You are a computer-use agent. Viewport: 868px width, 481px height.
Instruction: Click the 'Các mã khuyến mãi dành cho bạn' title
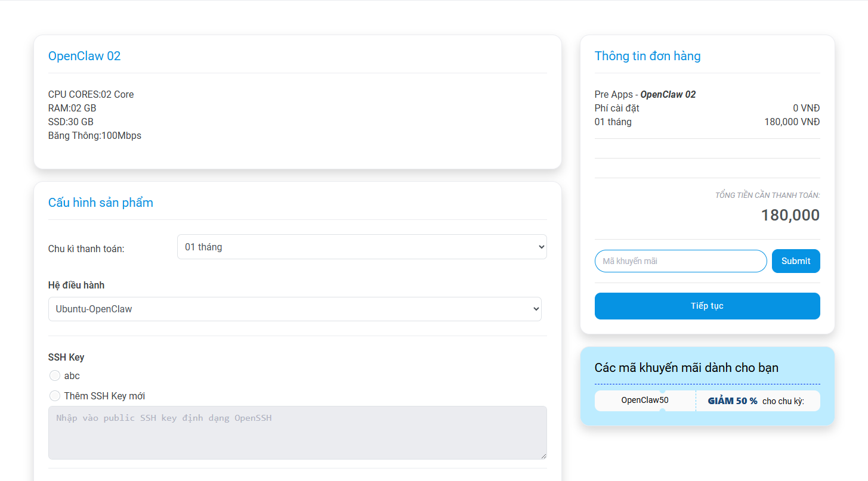coord(686,368)
